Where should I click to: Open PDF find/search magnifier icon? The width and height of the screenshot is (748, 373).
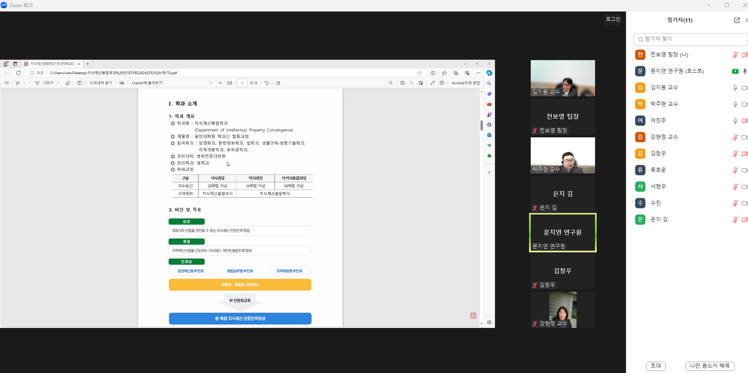391,83
